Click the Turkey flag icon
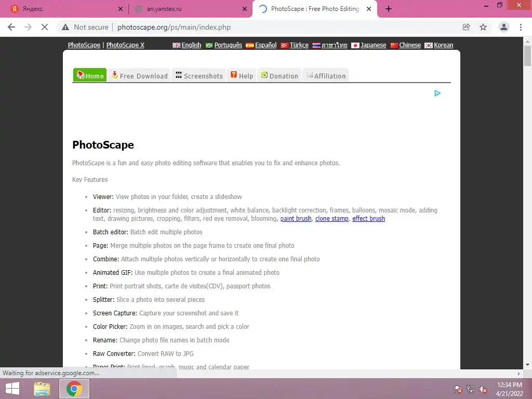Viewport: 532px width, 399px height. (285, 46)
